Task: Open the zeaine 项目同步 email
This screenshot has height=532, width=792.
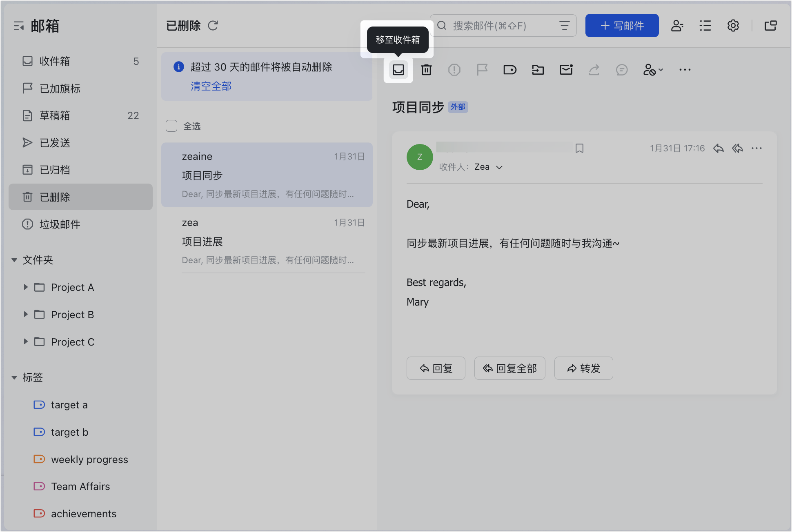Action: point(267,175)
